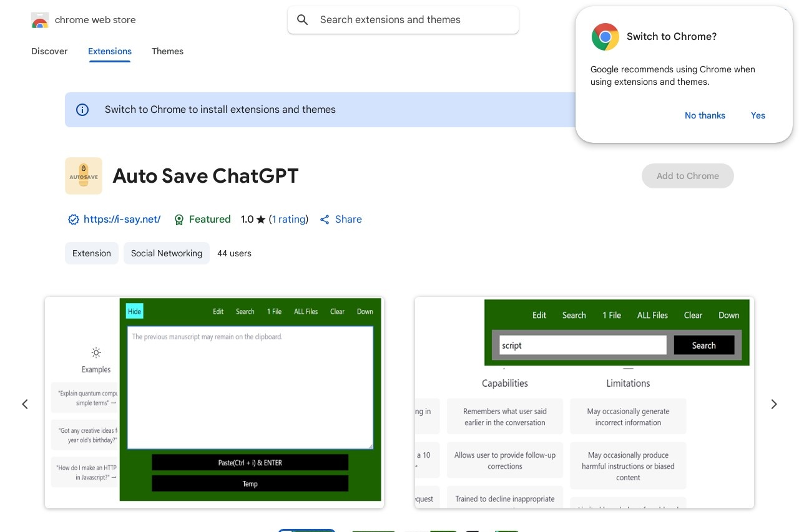Click the Featured label text
The width and height of the screenshot is (799, 532).
tap(210, 220)
